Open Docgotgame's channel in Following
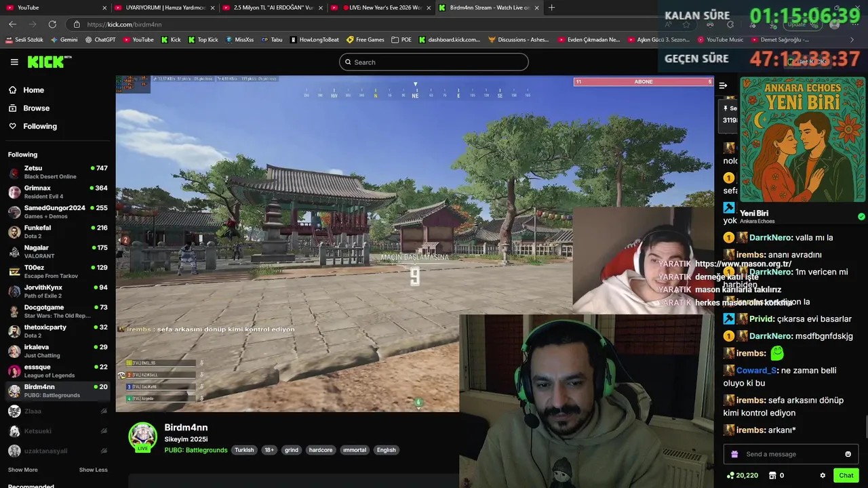868x488 pixels. (x=58, y=311)
